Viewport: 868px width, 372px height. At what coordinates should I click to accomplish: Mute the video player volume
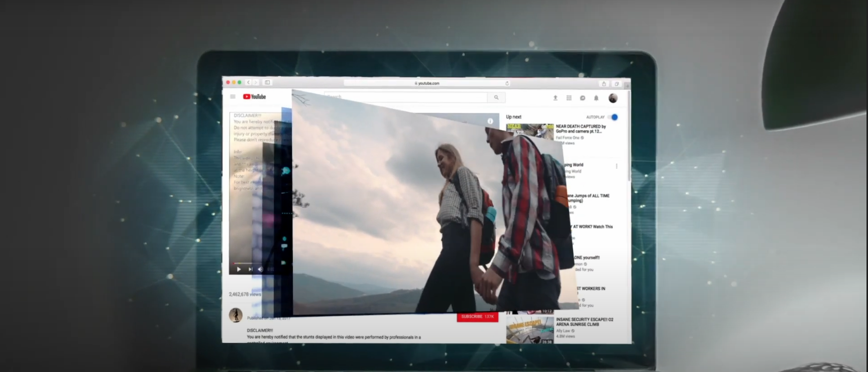point(260,269)
